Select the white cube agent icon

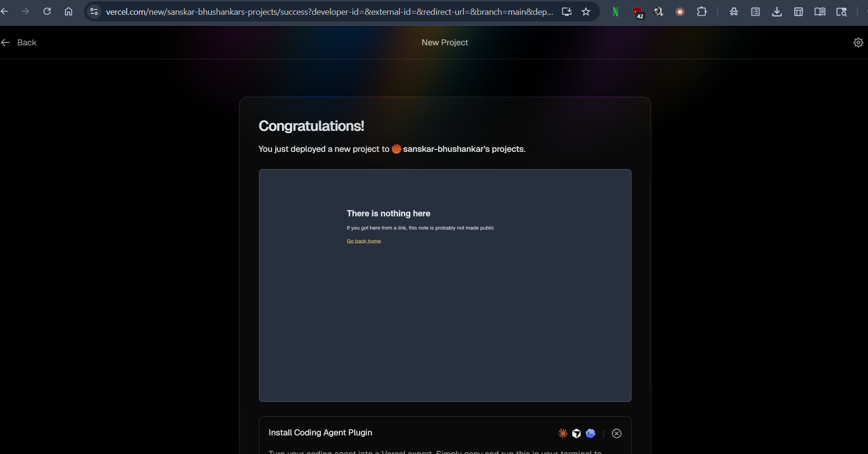coord(577,433)
